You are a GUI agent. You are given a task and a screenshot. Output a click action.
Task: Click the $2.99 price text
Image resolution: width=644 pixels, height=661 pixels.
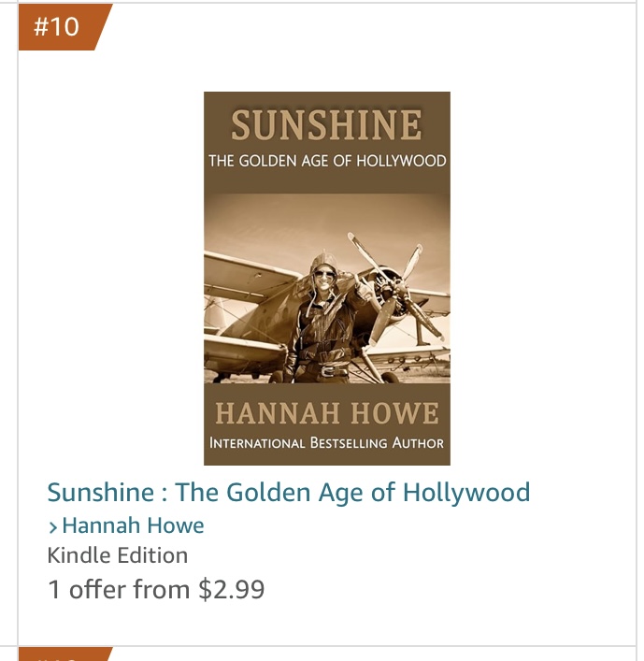click(232, 589)
